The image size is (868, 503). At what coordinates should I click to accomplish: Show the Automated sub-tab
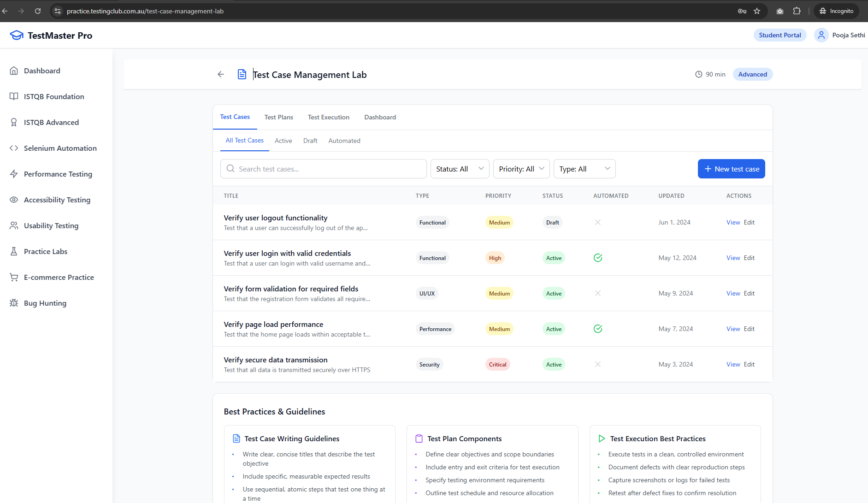pos(344,141)
